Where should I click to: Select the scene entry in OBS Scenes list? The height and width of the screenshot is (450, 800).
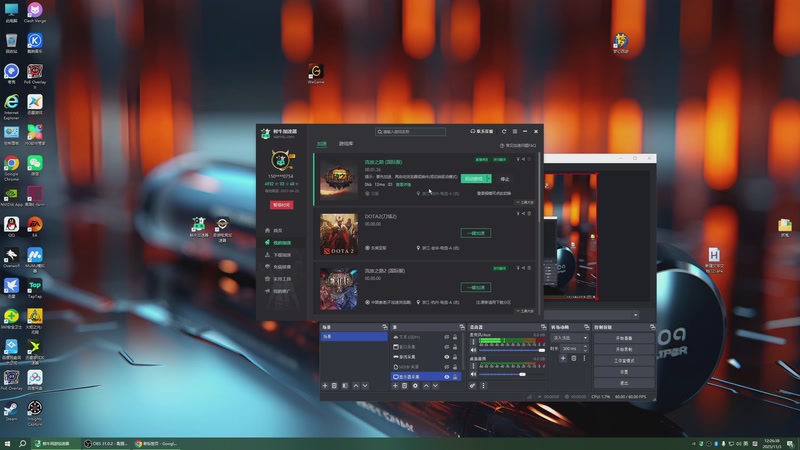pyautogui.click(x=354, y=337)
